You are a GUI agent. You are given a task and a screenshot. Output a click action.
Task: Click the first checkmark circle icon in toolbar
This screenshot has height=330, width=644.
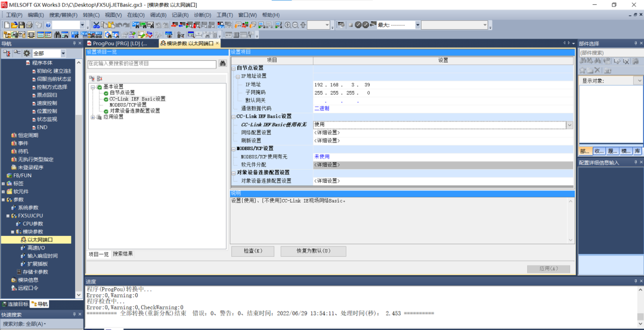pos(358,26)
